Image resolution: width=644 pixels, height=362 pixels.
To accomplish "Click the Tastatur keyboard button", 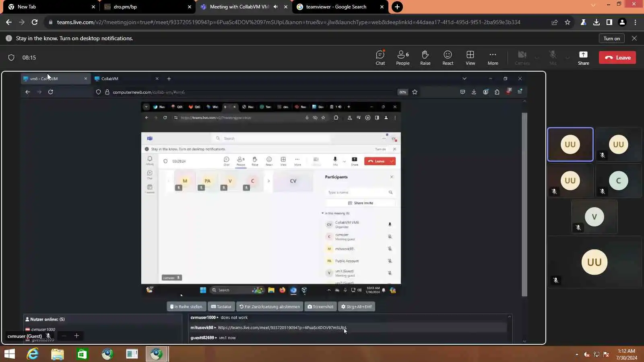I will coord(221,306).
